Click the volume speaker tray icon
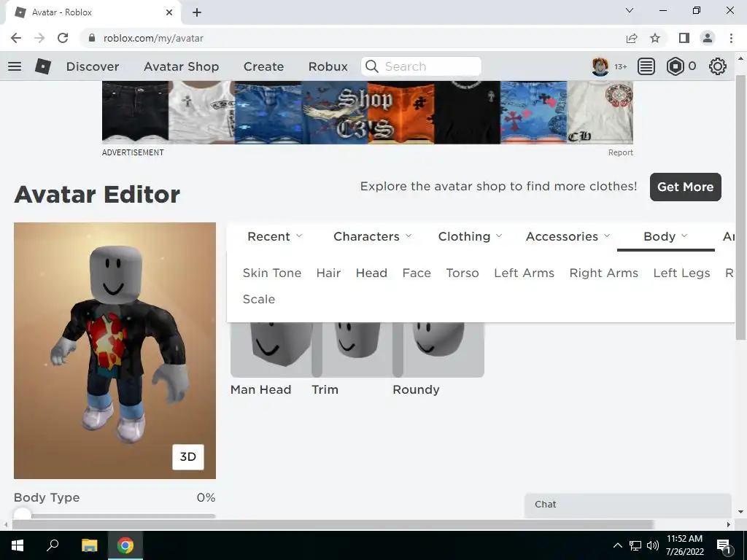 point(653,545)
